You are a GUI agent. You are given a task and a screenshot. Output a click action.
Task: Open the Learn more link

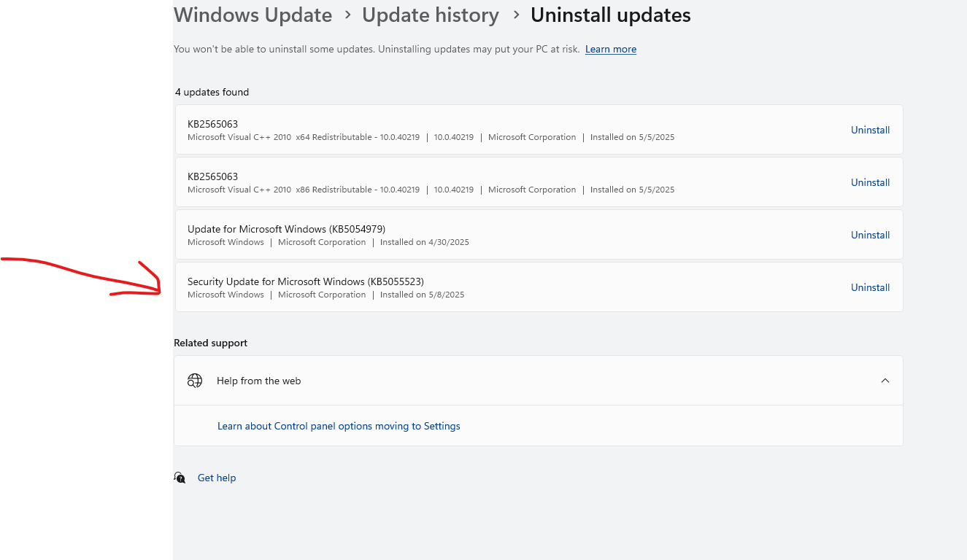pos(611,49)
